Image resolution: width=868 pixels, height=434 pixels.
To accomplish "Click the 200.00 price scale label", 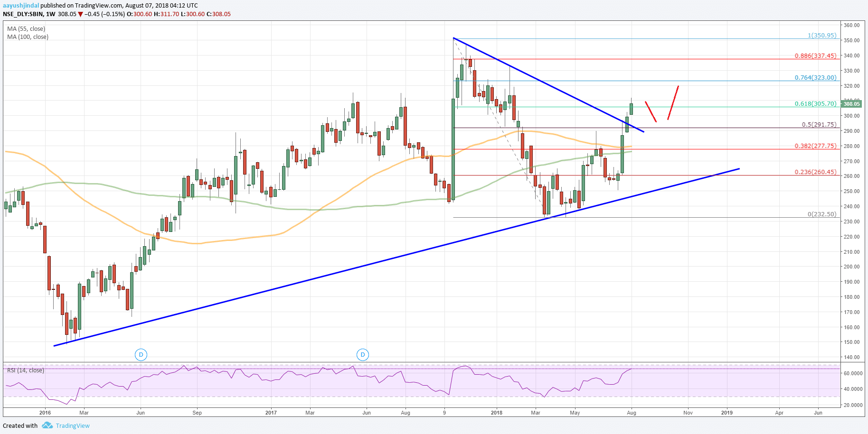I will point(851,267).
